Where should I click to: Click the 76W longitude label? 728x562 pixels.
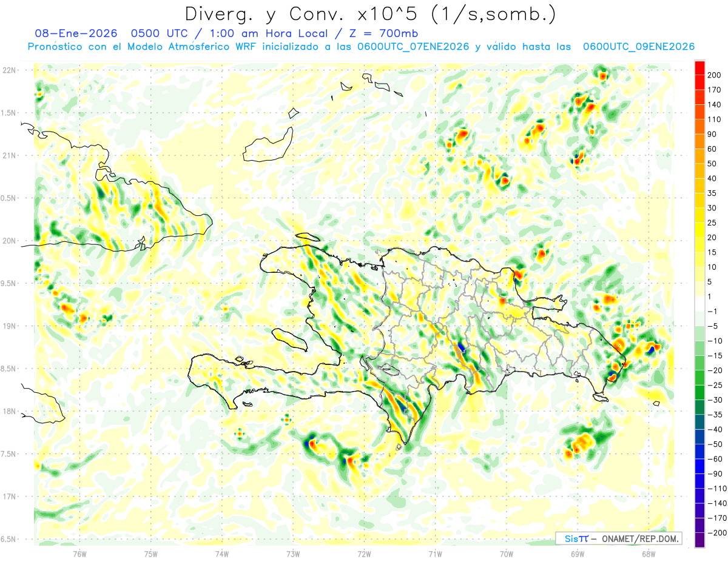(x=79, y=554)
